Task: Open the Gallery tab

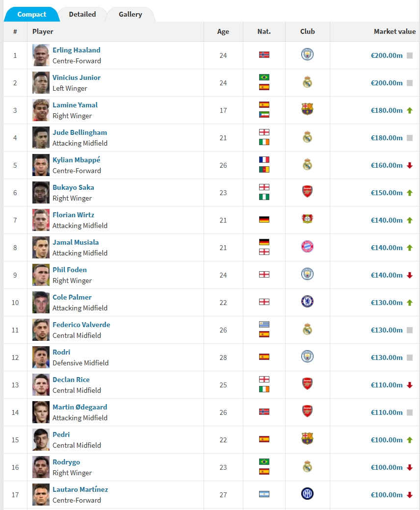Action: [131, 14]
